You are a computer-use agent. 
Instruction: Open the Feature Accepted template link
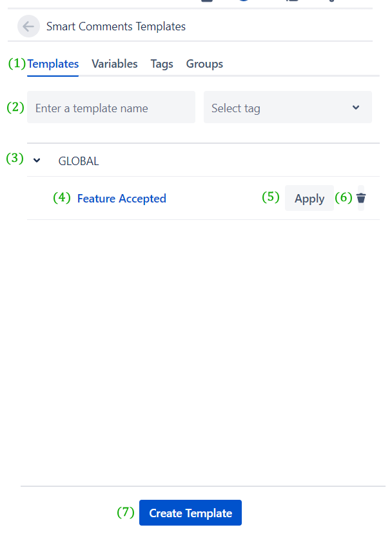pyautogui.click(x=122, y=199)
